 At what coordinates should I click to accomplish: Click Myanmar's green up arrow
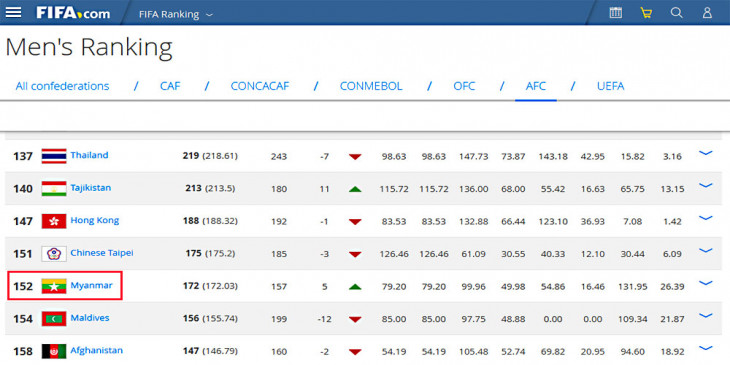(x=355, y=287)
